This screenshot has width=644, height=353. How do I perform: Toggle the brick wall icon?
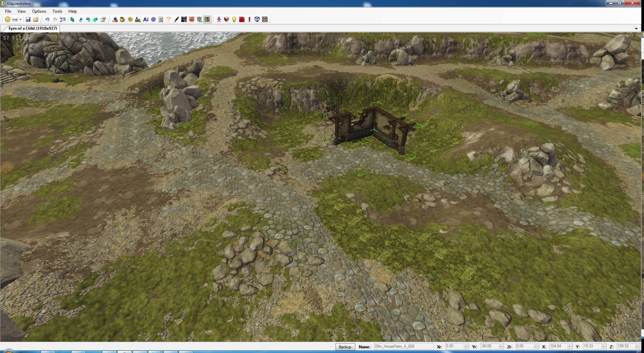coord(265,20)
